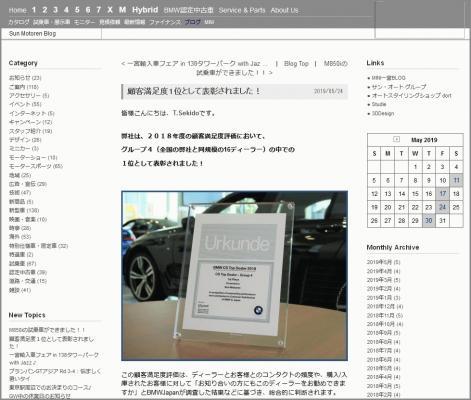Open New Topics item M850iの試乗車ができました
Screen dimensions: 471x400
pos(47,330)
